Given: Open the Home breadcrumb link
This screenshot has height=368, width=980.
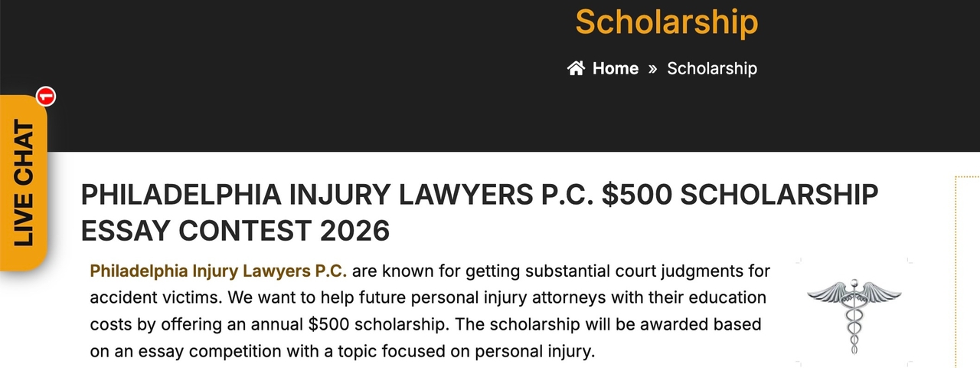Looking at the screenshot, I should pyautogui.click(x=615, y=68).
